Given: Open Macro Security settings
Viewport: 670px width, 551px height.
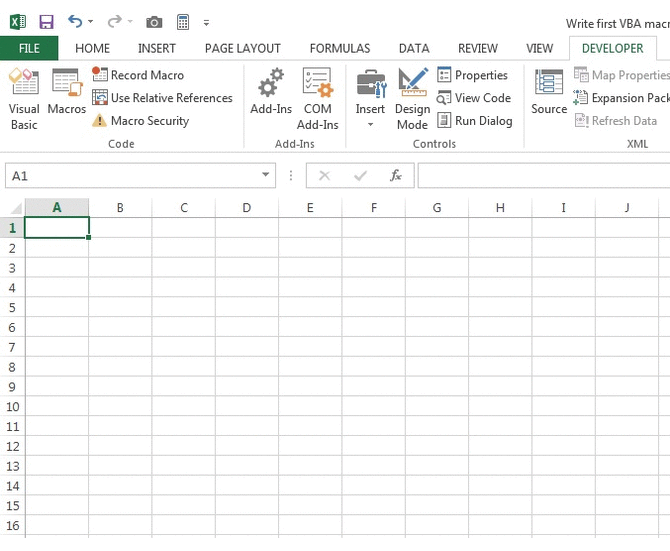Looking at the screenshot, I should pyautogui.click(x=141, y=121).
